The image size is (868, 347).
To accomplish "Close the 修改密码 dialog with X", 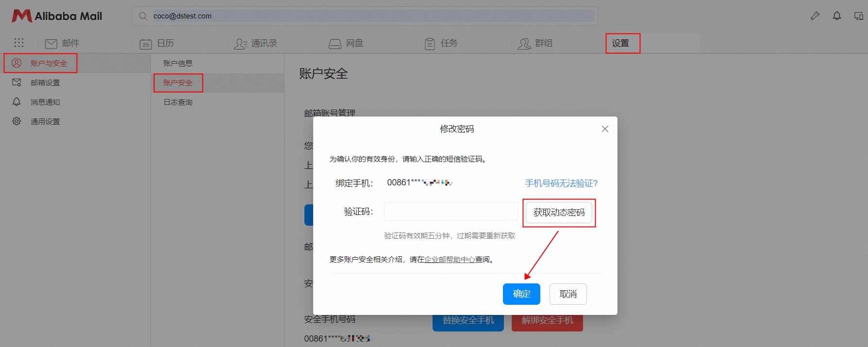I will 605,129.
